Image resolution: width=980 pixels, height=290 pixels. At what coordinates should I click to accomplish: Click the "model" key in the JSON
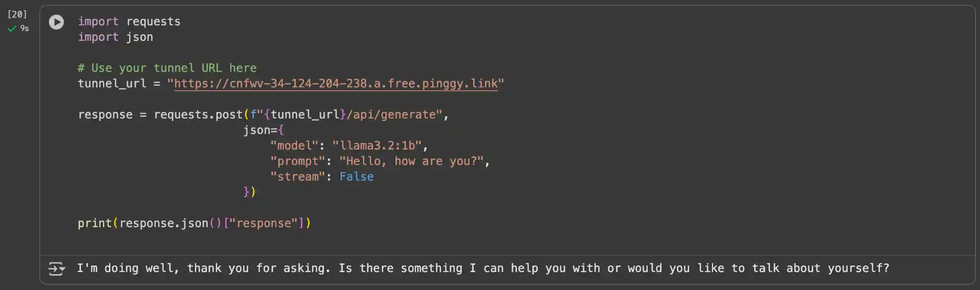pyautogui.click(x=294, y=146)
